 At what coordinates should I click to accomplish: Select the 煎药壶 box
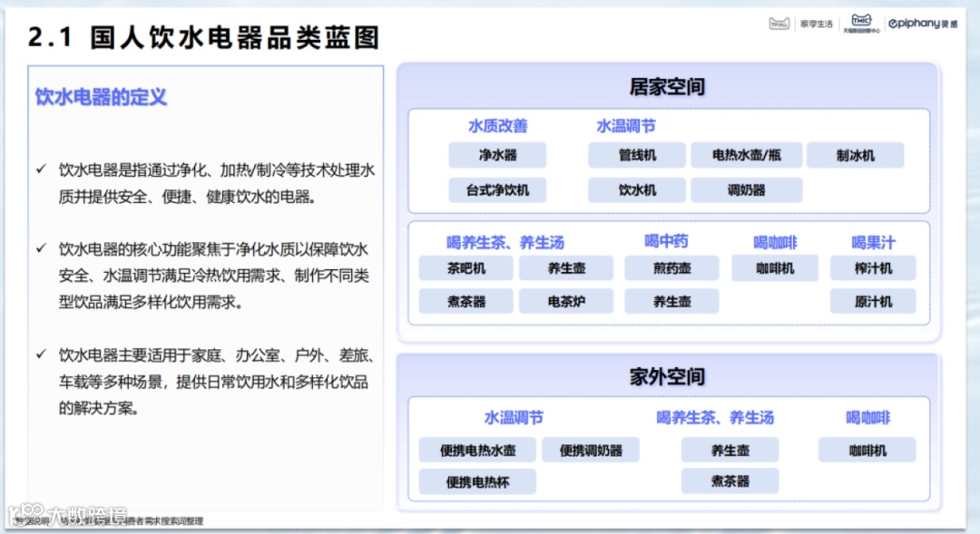pyautogui.click(x=671, y=268)
